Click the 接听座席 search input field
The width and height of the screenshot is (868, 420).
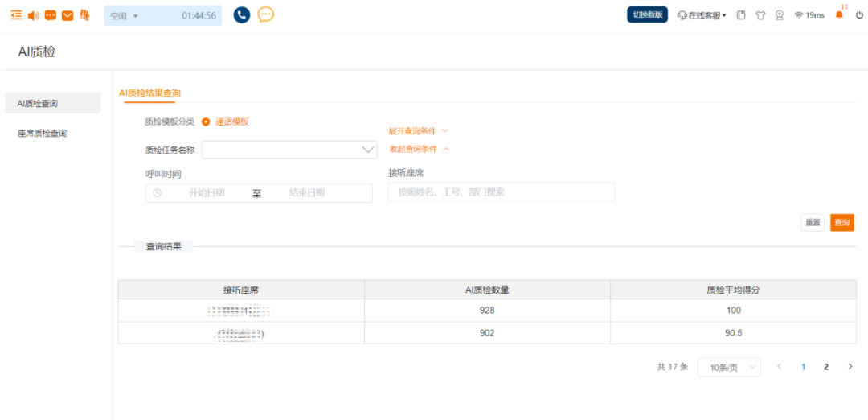pyautogui.click(x=502, y=192)
